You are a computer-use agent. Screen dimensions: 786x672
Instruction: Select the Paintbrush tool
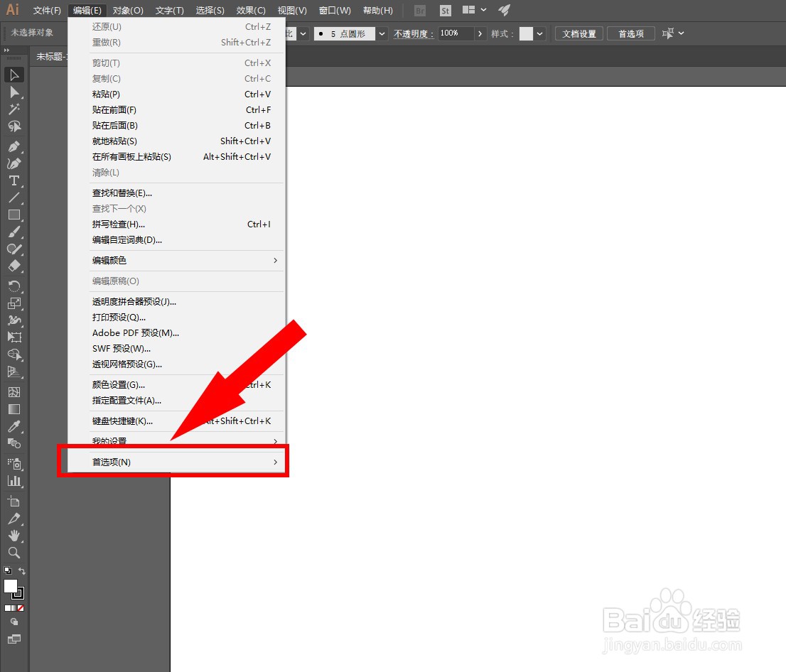(14, 232)
